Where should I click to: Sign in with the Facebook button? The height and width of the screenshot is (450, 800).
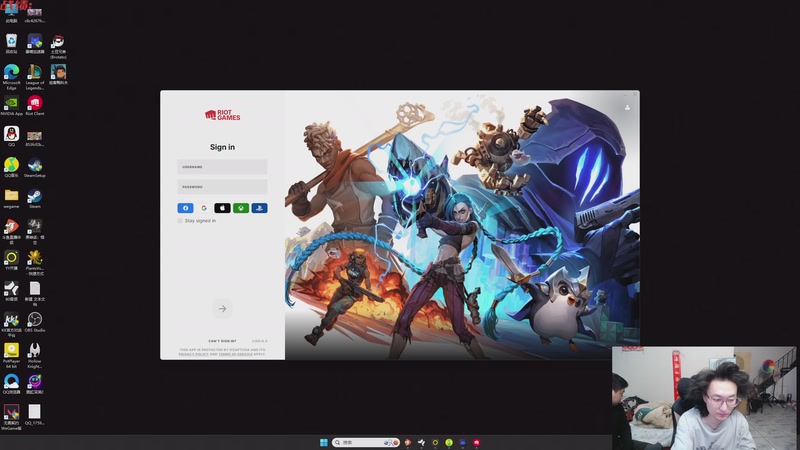185,208
